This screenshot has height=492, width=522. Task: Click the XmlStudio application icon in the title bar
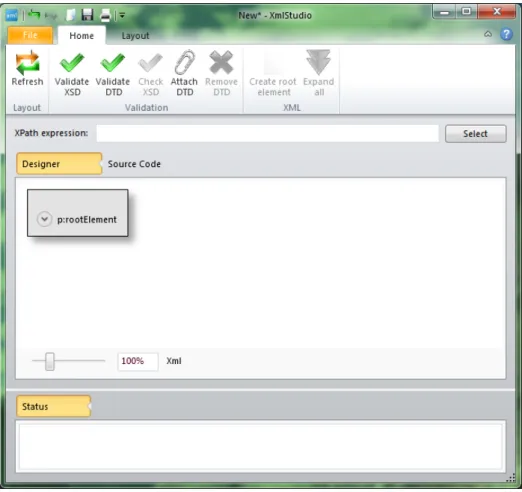12,15
